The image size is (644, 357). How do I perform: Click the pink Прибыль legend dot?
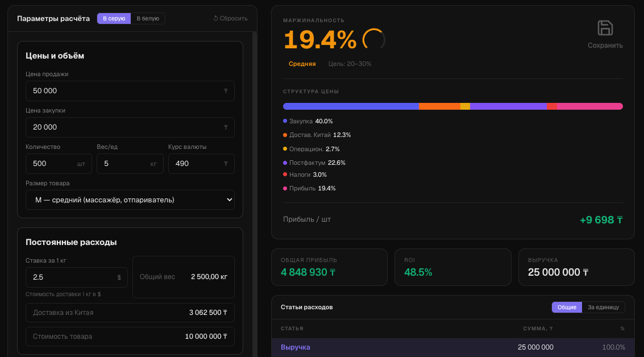[x=285, y=188]
